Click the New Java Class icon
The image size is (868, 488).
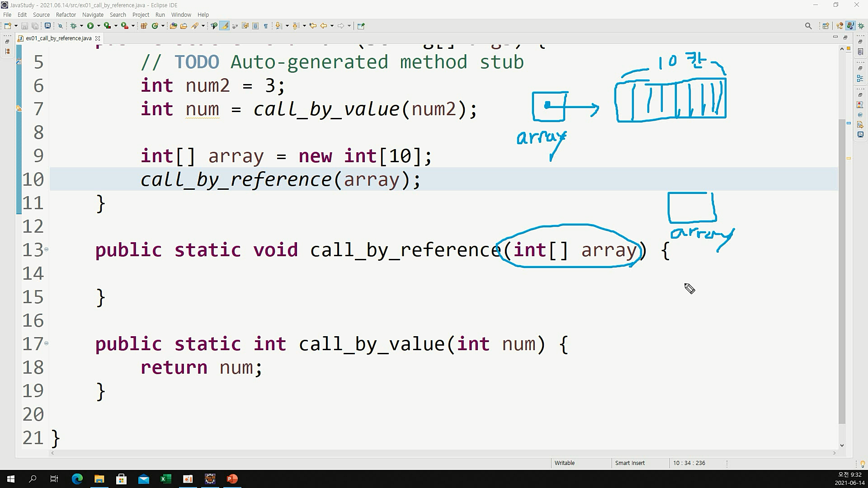point(155,26)
